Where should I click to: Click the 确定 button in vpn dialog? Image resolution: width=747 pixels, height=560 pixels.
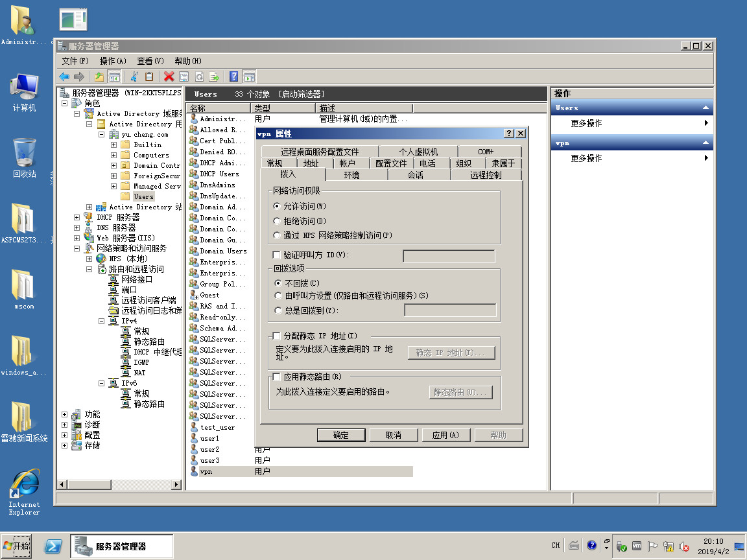click(341, 435)
